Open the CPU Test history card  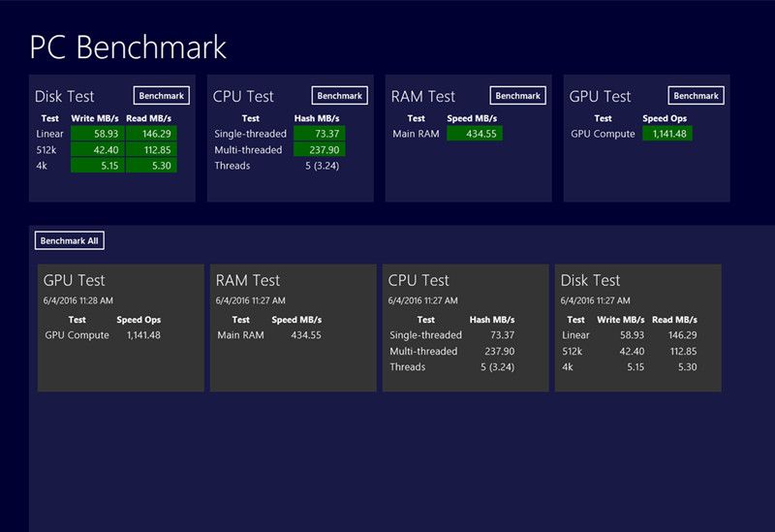point(465,328)
